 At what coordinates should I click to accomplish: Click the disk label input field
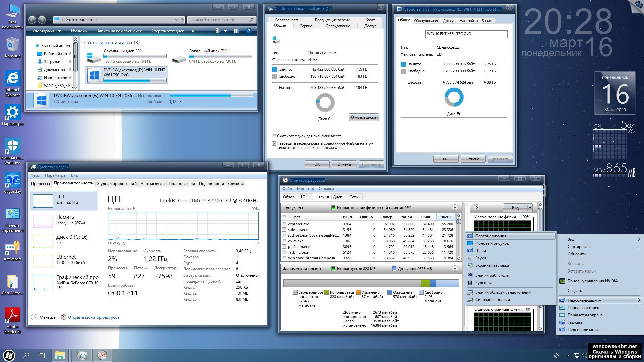coord(337,40)
